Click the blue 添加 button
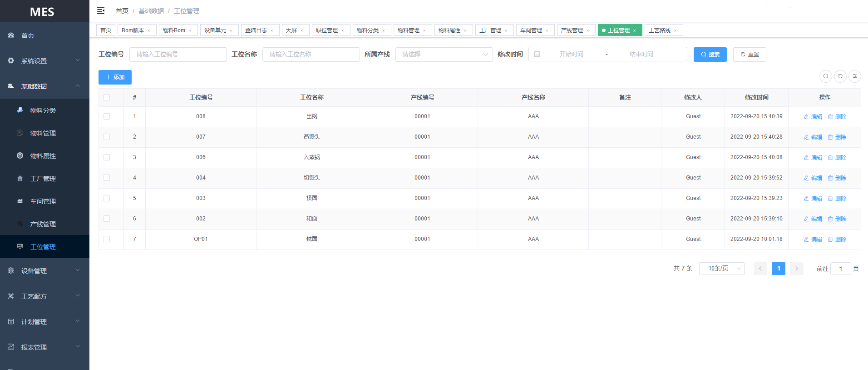Screen dimensions: 868x370 (x=115, y=77)
